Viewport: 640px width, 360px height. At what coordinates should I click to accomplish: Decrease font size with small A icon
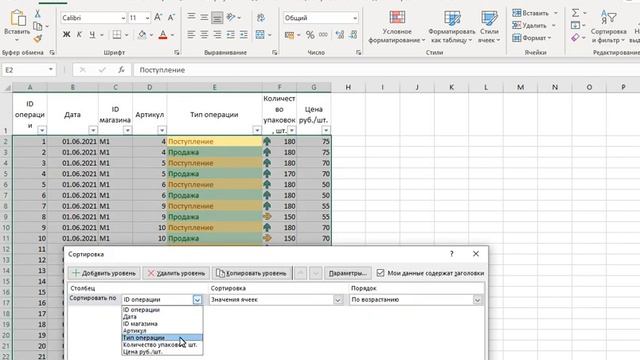(171, 18)
